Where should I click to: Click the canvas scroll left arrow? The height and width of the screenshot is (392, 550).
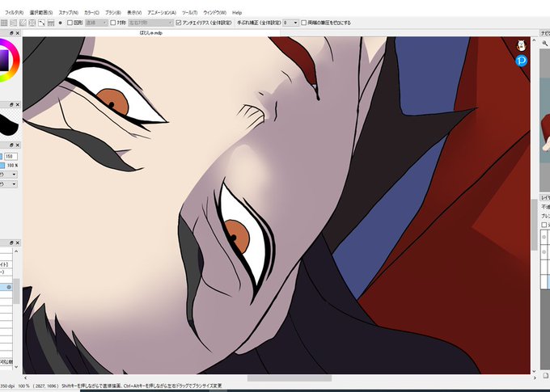(25, 378)
